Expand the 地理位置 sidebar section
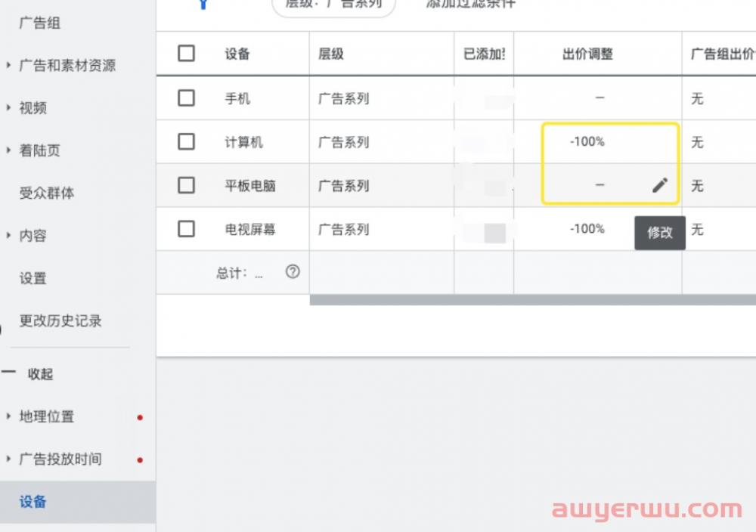This screenshot has height=532, width=756. 8,416
